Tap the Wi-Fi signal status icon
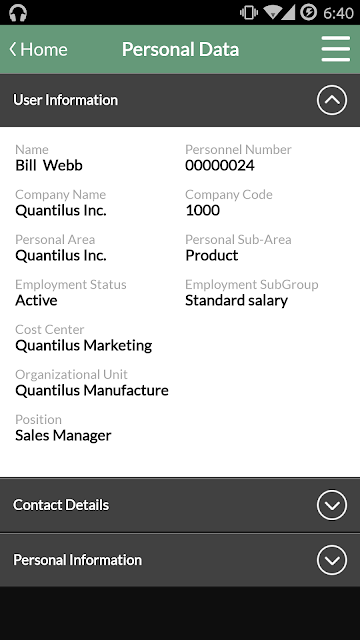The height and width of the screenshot is (640, 360). [x=272, y=13]
